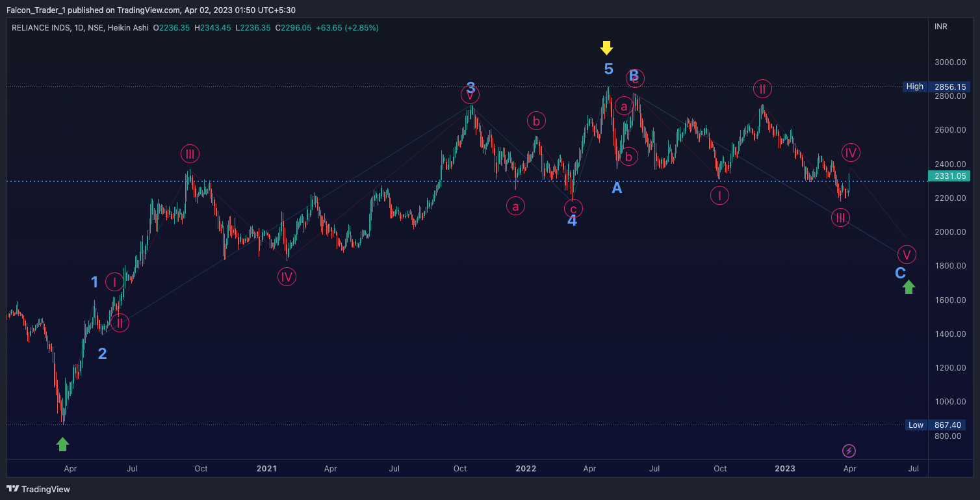
Task: Click the purple lightning bolt event icon
Action: [849, 451]
